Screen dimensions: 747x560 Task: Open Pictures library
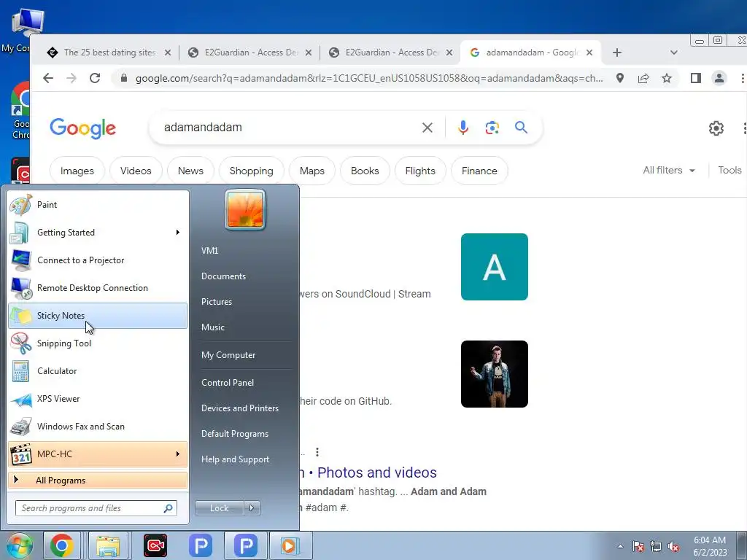(217, 302)
